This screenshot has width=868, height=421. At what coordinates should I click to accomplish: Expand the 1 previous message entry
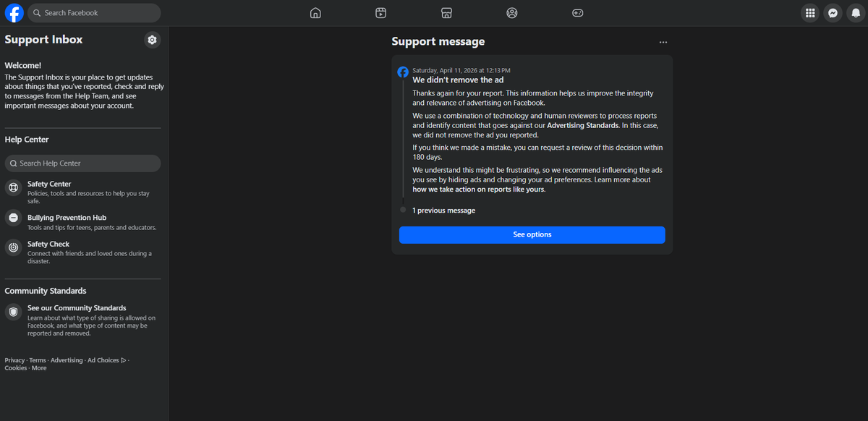tap(443, 210)
